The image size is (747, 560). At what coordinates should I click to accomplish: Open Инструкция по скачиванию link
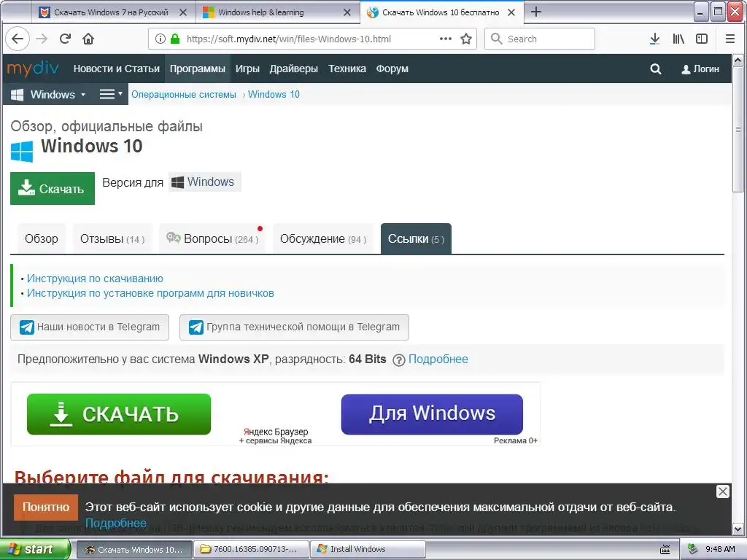tap(95, 279)
